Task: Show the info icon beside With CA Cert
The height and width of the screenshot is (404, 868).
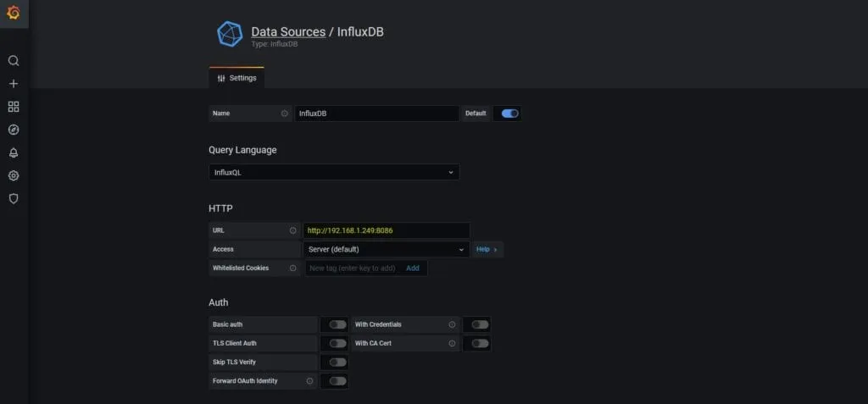Action: (452, 344)
